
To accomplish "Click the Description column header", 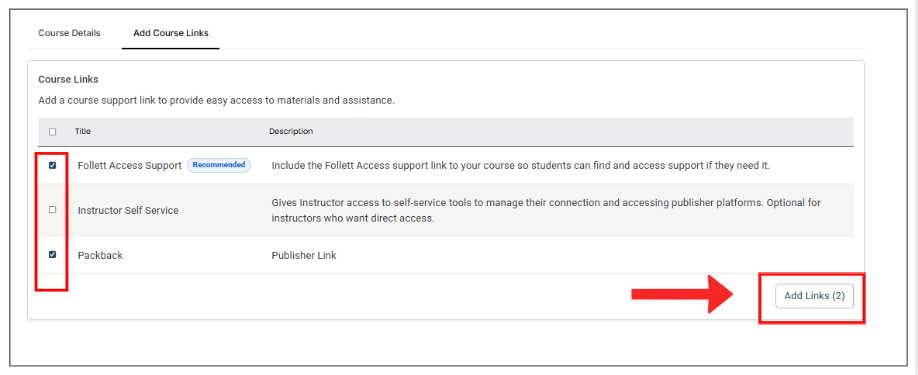I will pos(291,132).
